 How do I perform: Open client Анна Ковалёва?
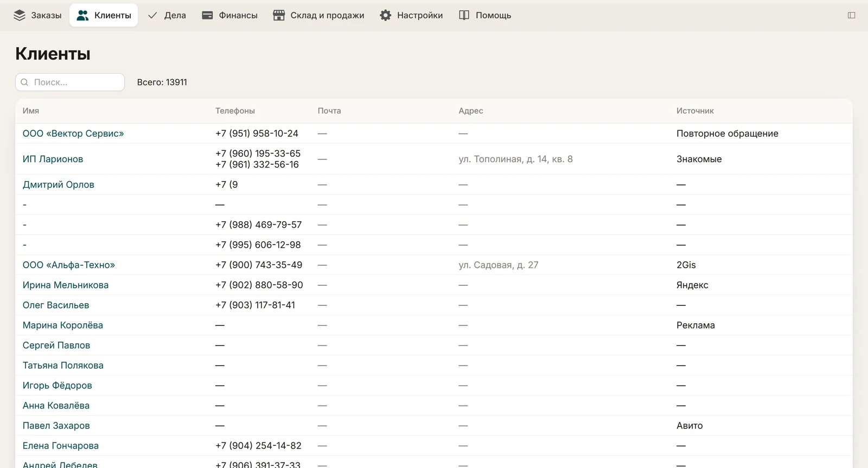pos(56,405)
